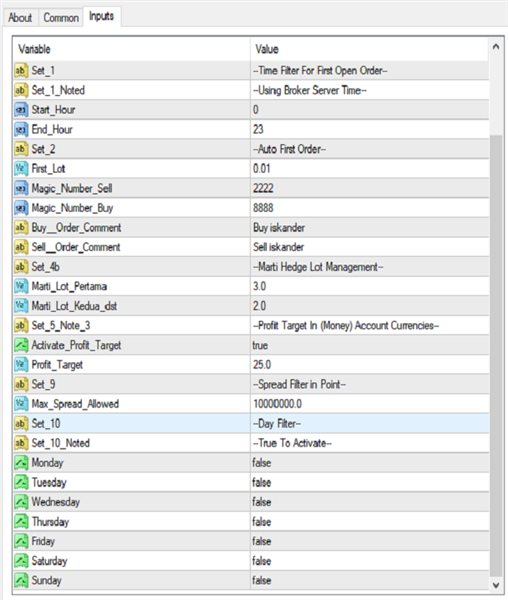508x600 pixels.
Task: Click the integer icon next to Start_Hour
Action: pyautogui.click(x=21, y=110)
